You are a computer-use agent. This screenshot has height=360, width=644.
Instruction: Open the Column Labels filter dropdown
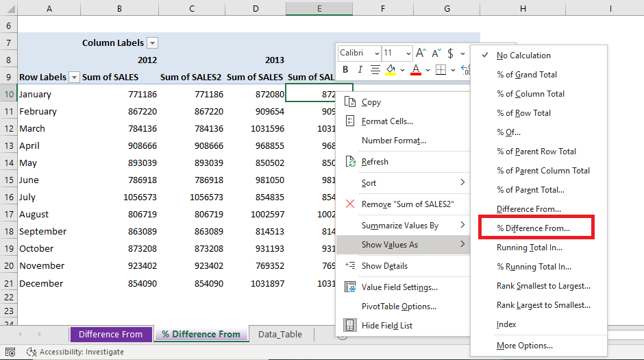point(152,43)
